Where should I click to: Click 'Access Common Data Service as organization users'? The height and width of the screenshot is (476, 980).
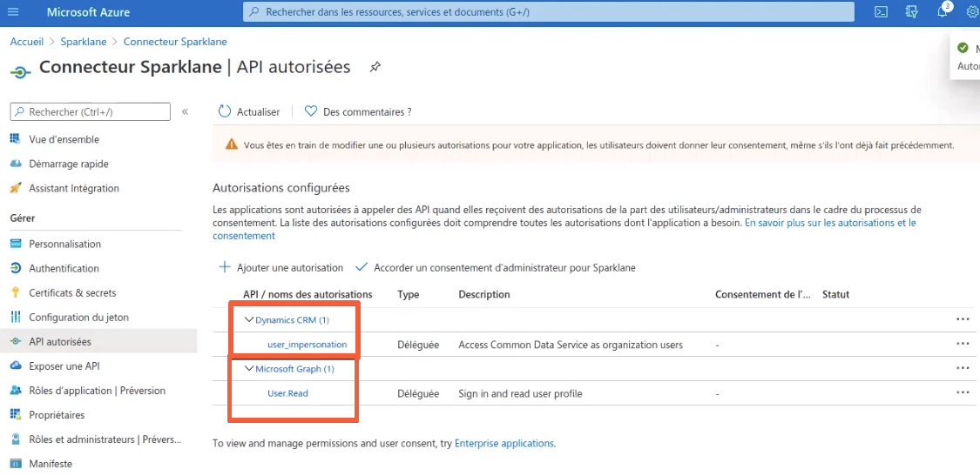point(571,345)
